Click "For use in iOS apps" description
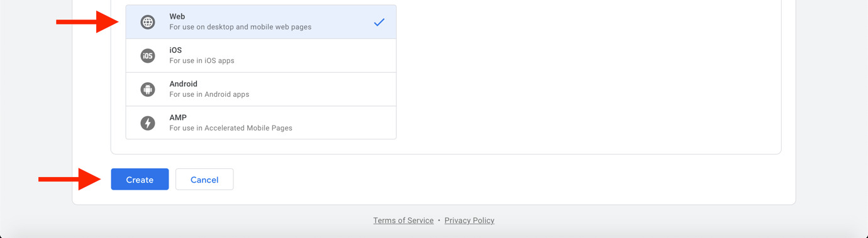868x238 pixels. point(202,61)
